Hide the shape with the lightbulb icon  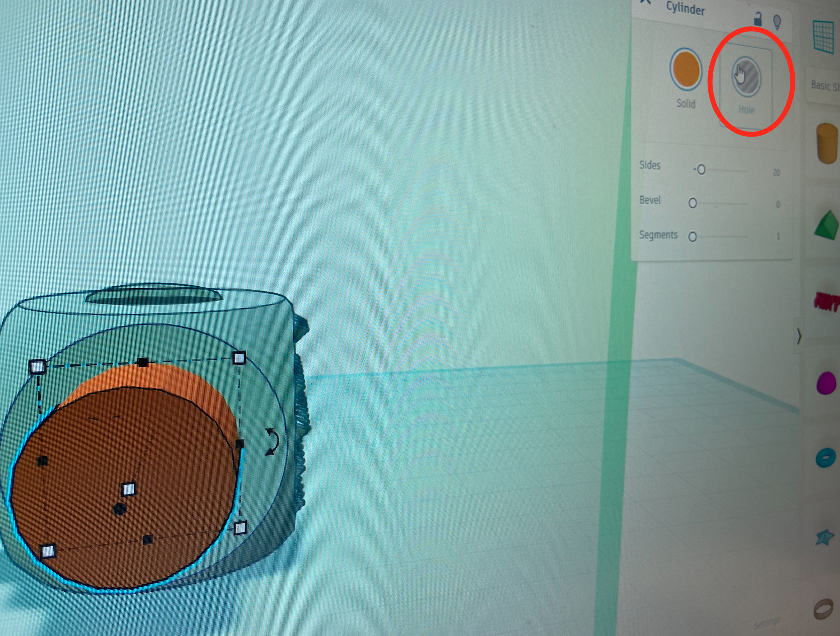click(x=777, y=22)
